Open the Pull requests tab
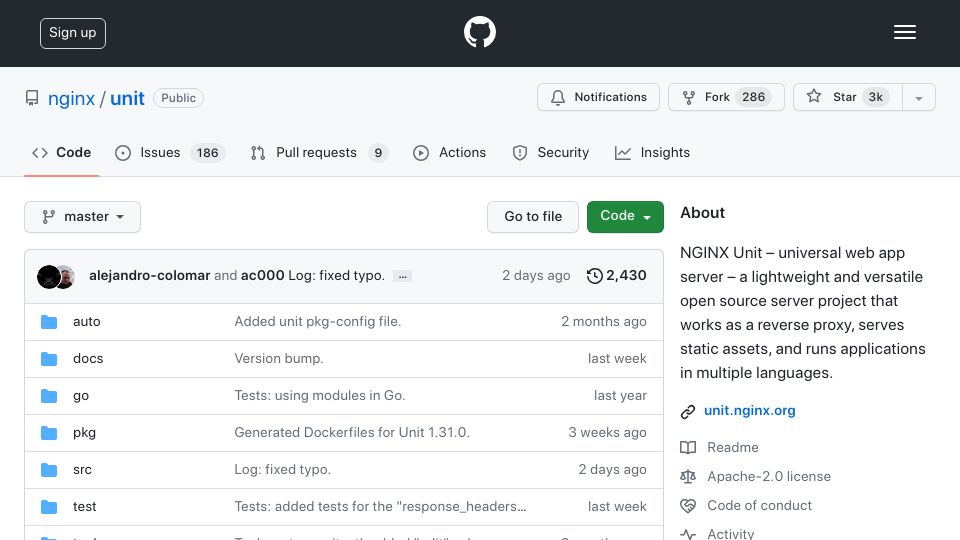This screenshot has width=960, height=540. point(319,153)
